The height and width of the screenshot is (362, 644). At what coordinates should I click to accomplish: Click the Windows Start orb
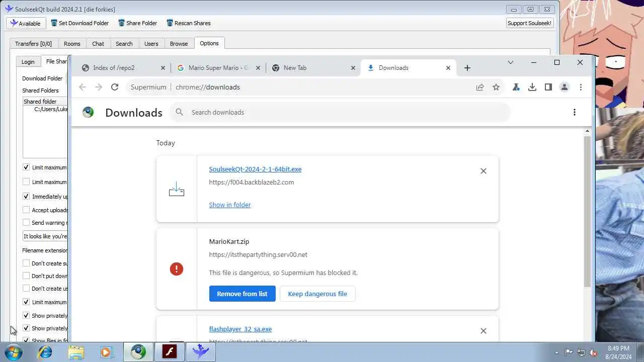14,352
